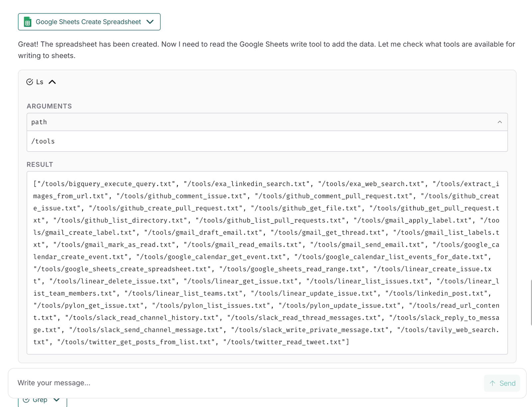
Task: Open the Grep tool step label
Action: (x=40, y=400)
